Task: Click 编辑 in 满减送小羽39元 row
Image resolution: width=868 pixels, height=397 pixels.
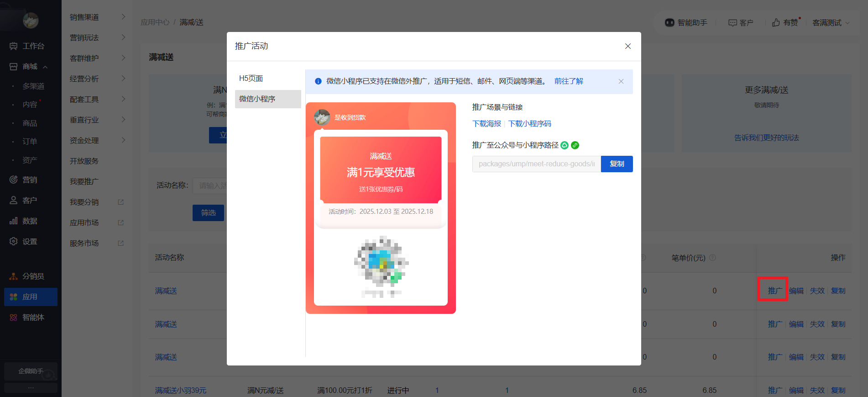Action: [x=796, y=391]
